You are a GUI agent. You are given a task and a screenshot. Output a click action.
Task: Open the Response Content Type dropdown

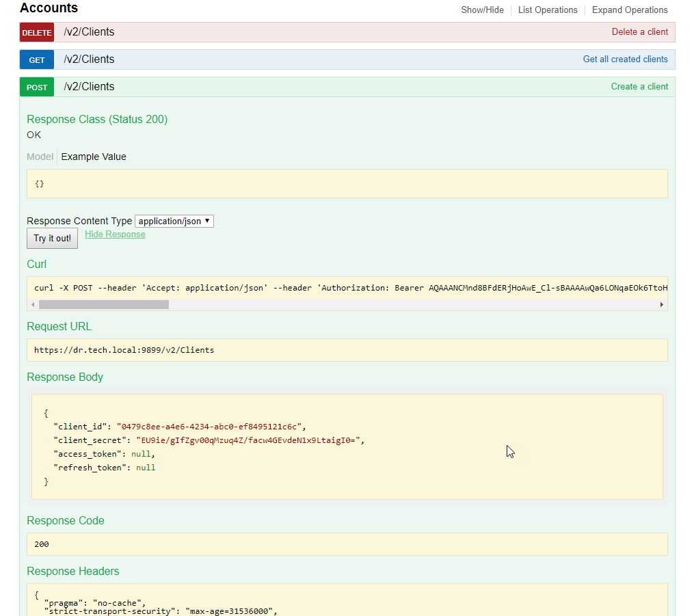174,222
